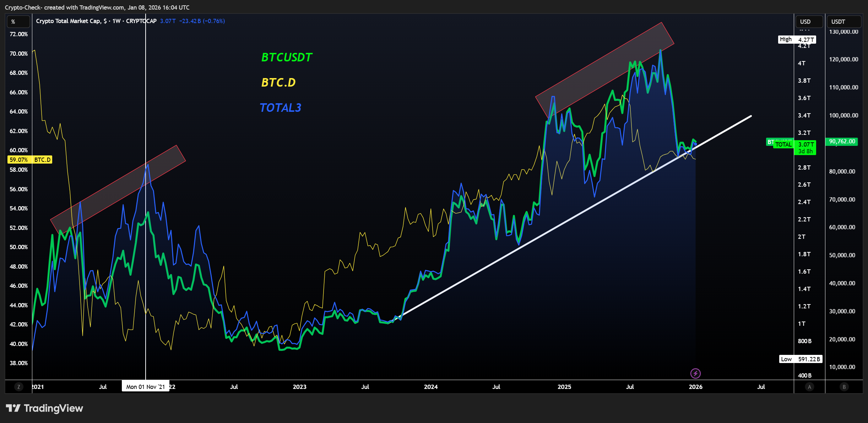This screenshot has height=423, width=868.
Task: Click the −23.42 B (−0.76%) change value
Action: (202, 21)
